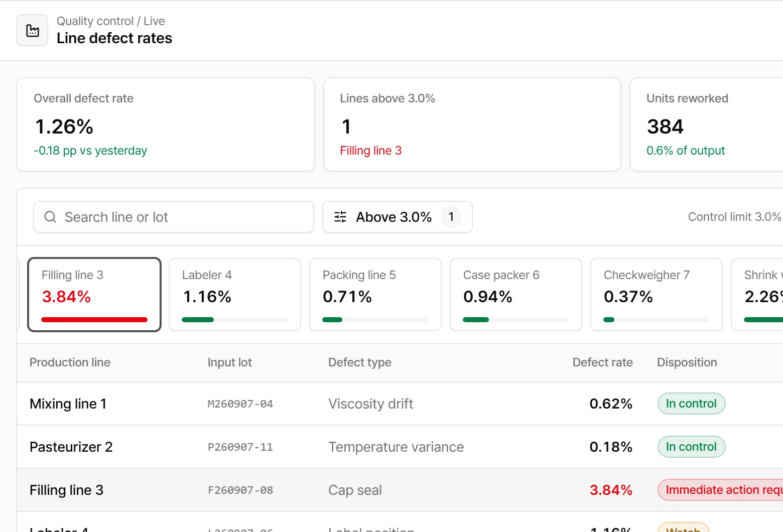Click the Units reworked card
The height and width of the screenshot is (532, 783).
(707, 124)
